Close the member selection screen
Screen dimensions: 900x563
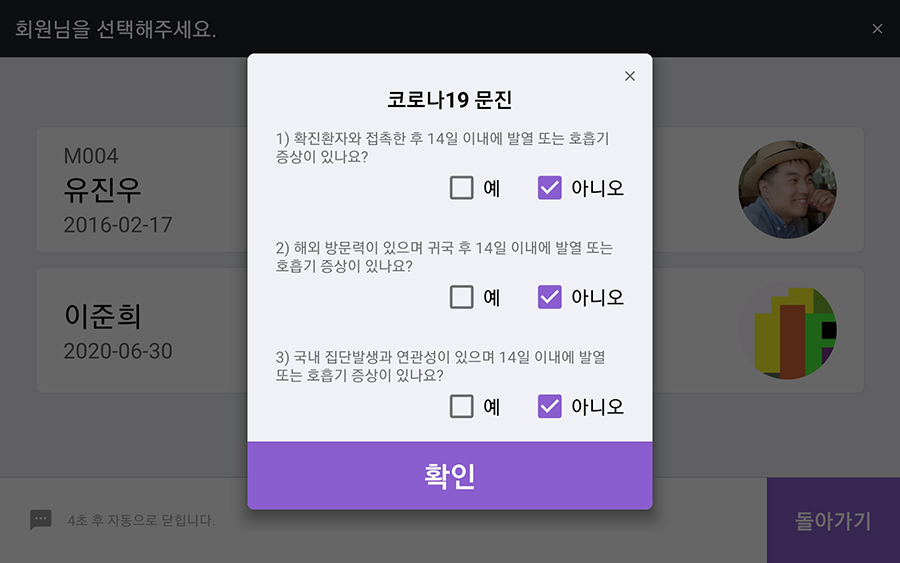pyautogui.click(x=877, y=29)
